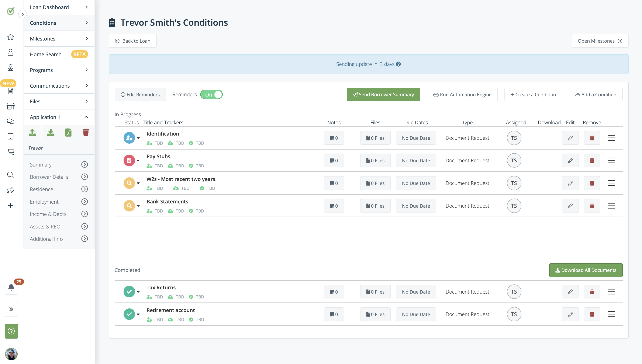This screenshot has height=364, width=642.
Task: Set due date for W2s condition
Action: click(416, 183)
